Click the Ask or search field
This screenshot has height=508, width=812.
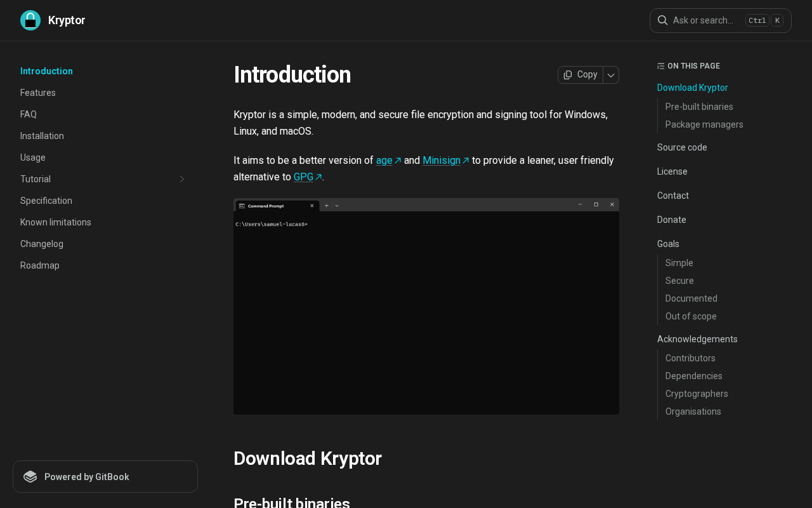(721, 20)
